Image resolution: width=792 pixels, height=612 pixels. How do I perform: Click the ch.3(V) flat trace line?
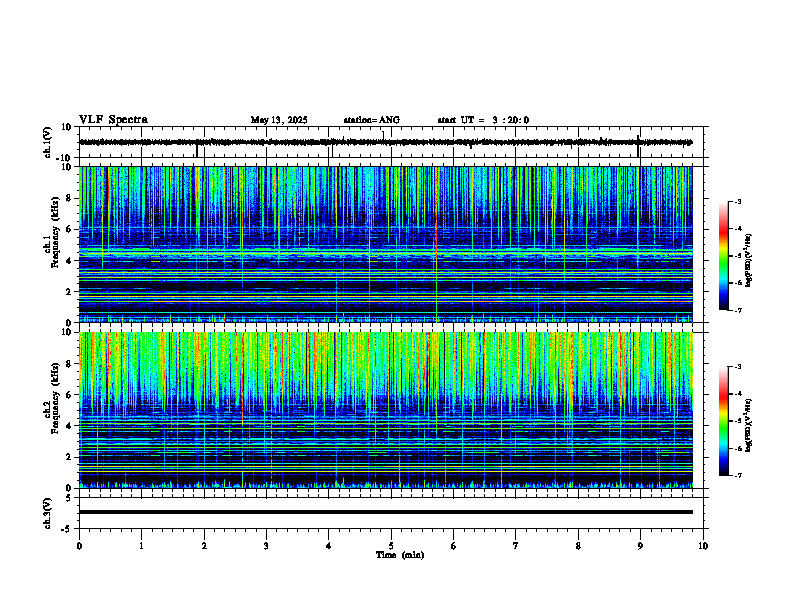coord(386,512)
